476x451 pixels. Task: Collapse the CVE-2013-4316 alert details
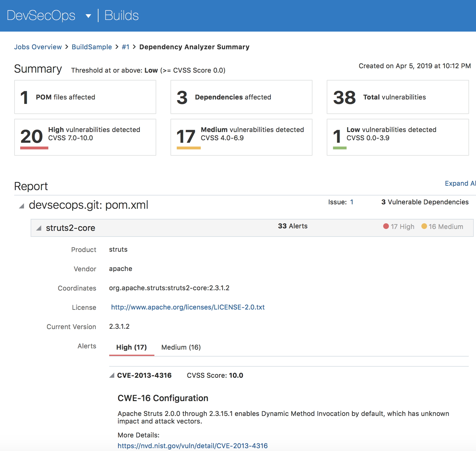click(x=112, y=376)
